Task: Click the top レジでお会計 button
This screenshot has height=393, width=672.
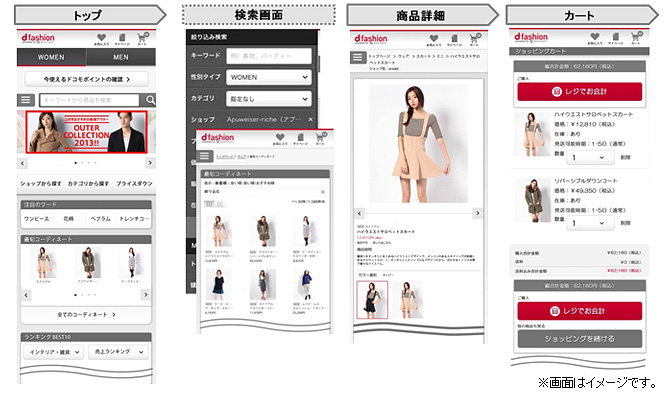Action: coord(579,91)
